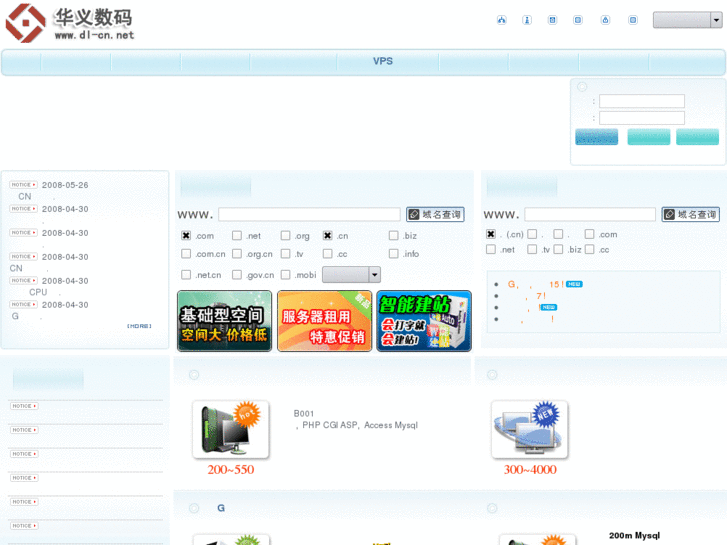Open the 智能建站 site builder banner
This screenshot has height=545, width=727.
tap(424, 321)
